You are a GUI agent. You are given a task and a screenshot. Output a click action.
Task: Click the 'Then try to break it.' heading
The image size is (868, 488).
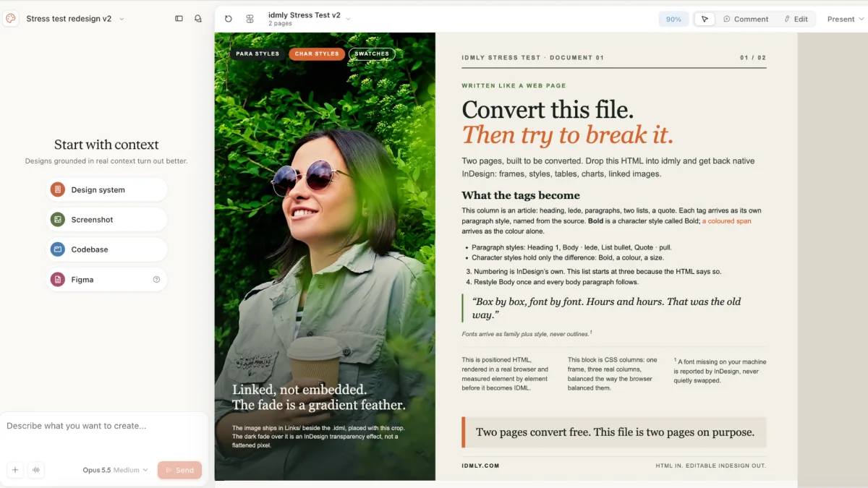pyautogui.click(x=568, y=135)
